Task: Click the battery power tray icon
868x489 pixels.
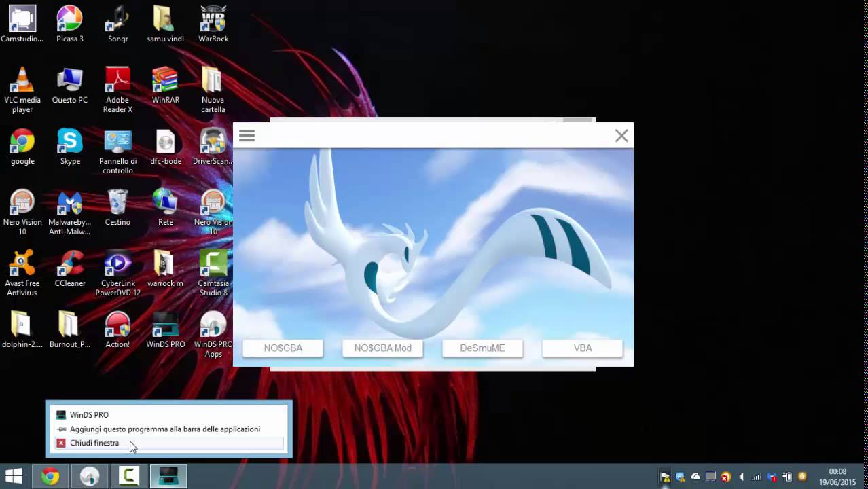Action: tap(787, 477)
